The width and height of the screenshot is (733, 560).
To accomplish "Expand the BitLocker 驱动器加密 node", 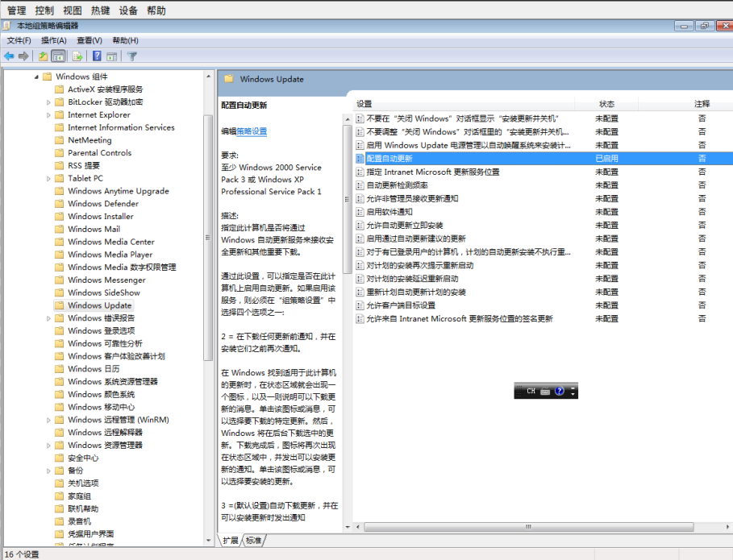I will coord(48,102).
